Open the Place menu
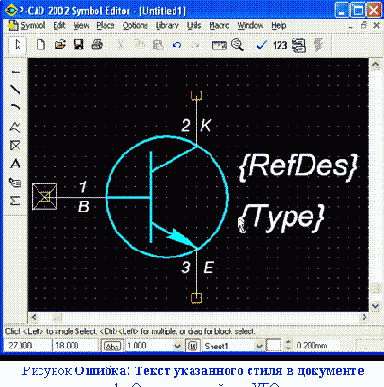384x387 pixels. point(105,26)
